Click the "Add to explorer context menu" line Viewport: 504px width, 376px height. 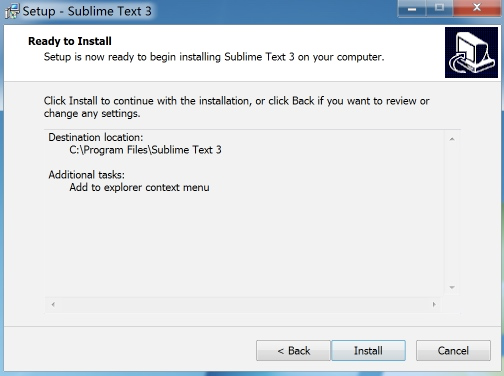click(139, 187)
